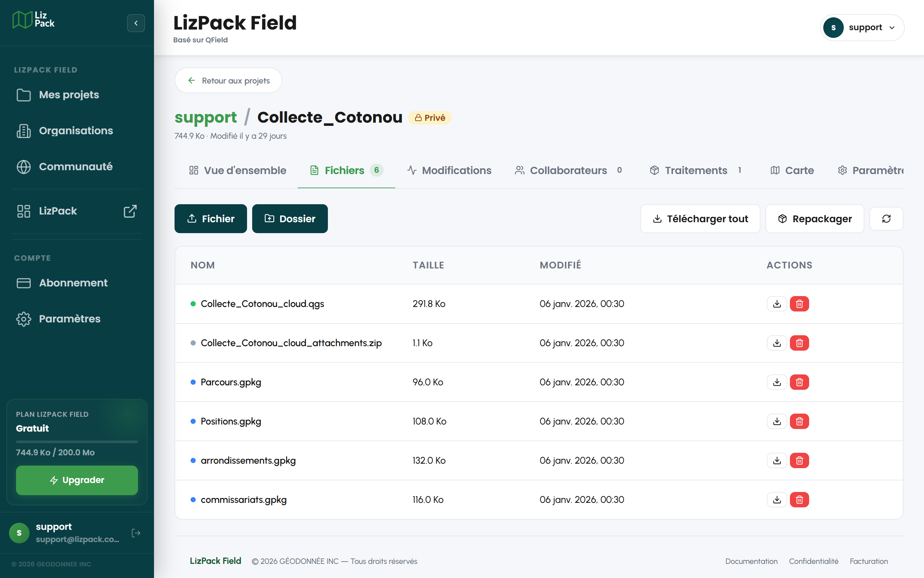The height and width of the screenshot is (578, 924).
Task: Click the logout icon beside support account
Action: (x=136, y=533)
